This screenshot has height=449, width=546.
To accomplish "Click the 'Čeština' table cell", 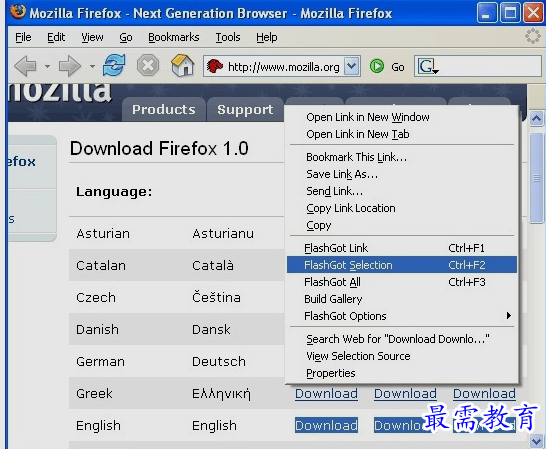I will [216, 297].
